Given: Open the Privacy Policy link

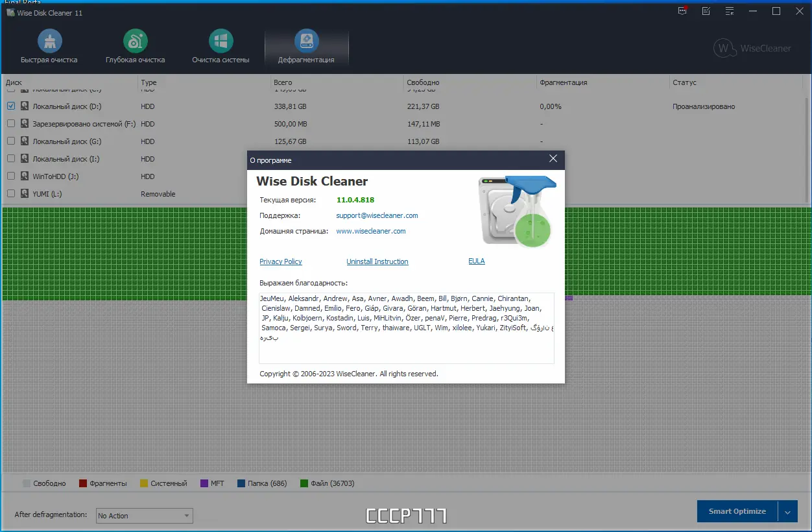Looking at the screenshot, I should (x=281, y=261).
